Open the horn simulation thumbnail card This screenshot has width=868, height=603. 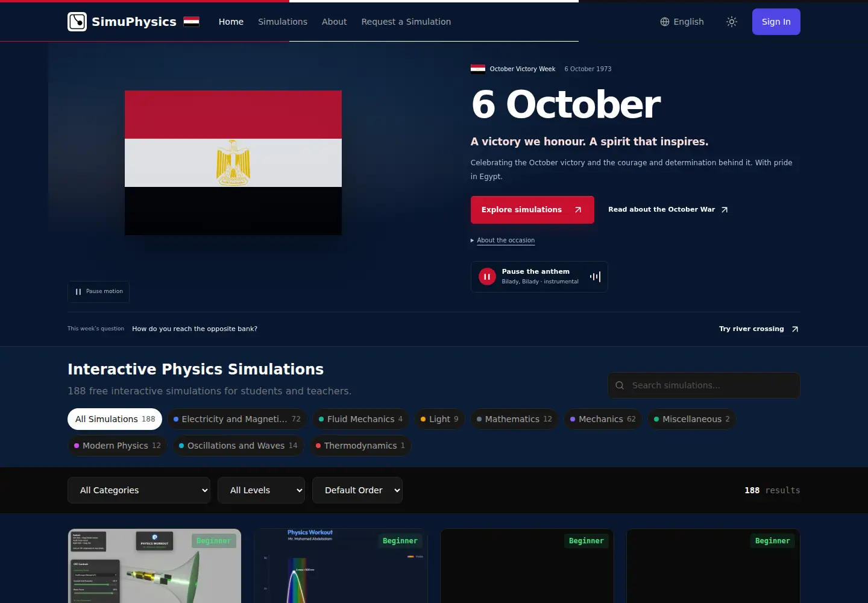(x=154, y=566)
